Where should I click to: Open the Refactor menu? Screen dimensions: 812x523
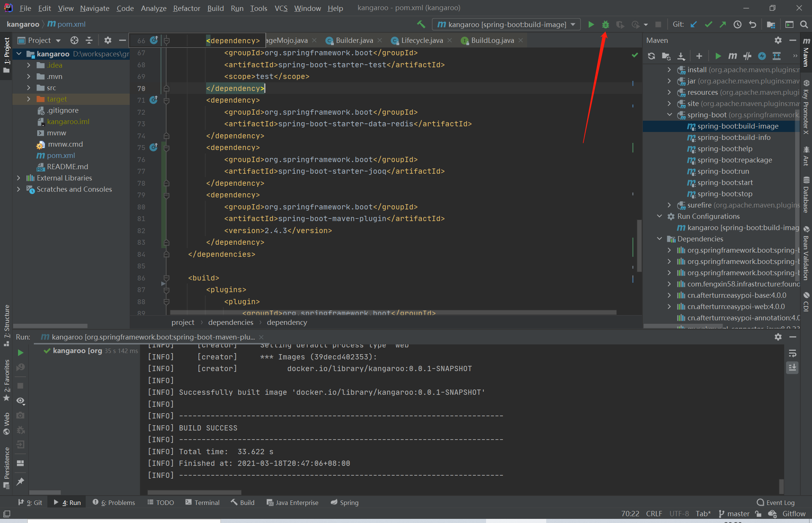pos(186,8)
